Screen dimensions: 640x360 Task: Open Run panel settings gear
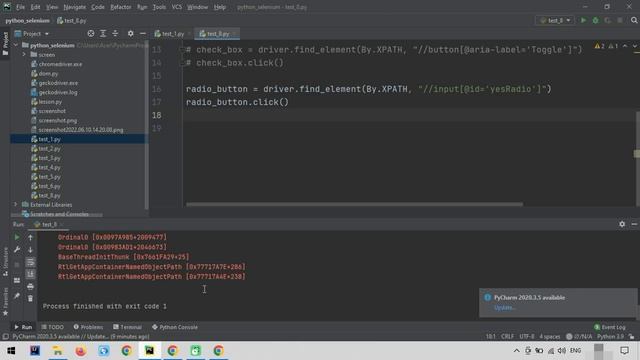(622, 224)
